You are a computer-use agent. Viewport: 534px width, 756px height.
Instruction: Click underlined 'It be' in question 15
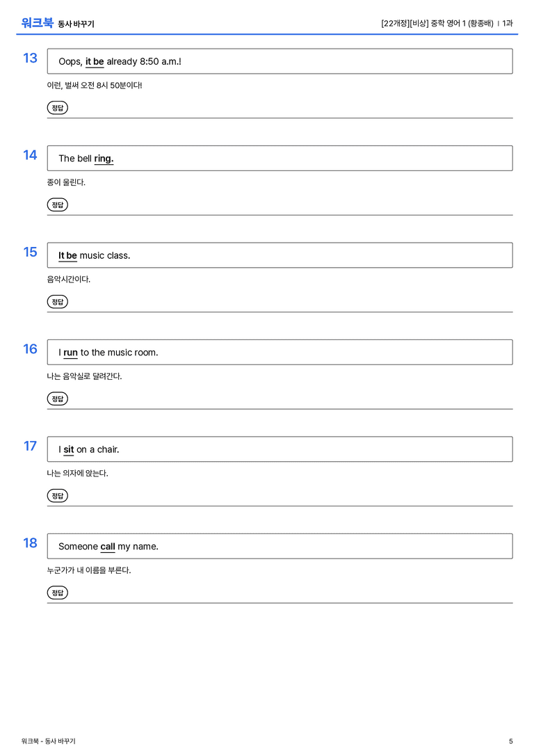67,255
